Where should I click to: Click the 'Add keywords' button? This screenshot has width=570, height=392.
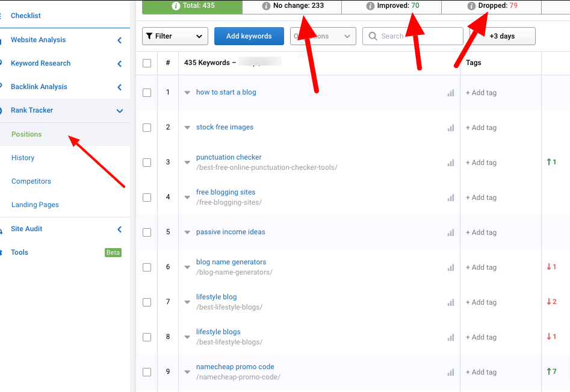(x=249, y=36)
